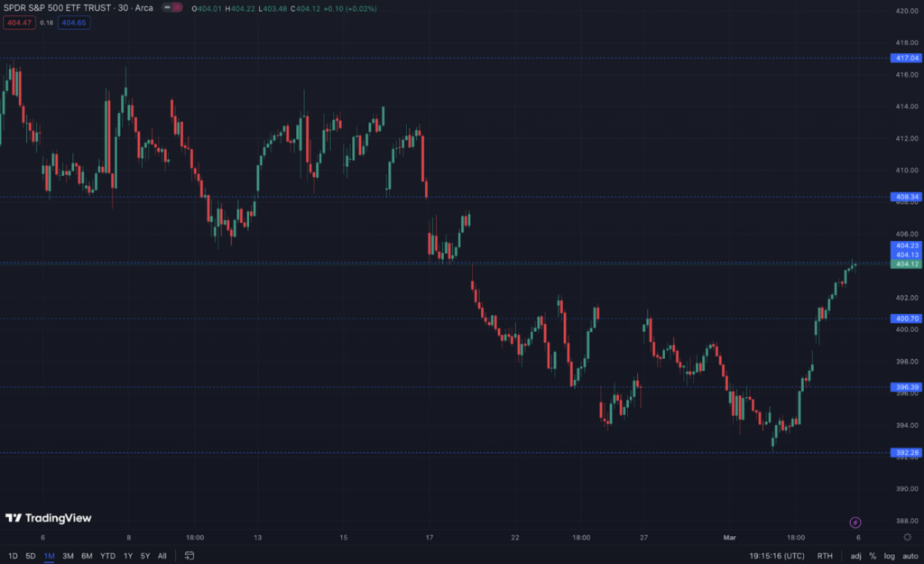Click the 27 date label on time axis
This screenshot has width=924, height=564.
(x=643, y=538)
